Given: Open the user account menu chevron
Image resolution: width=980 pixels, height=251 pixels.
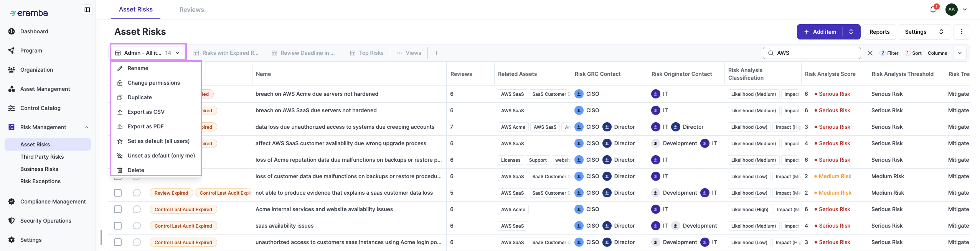Looking at the screenshot, I should (x=965, y=10).
